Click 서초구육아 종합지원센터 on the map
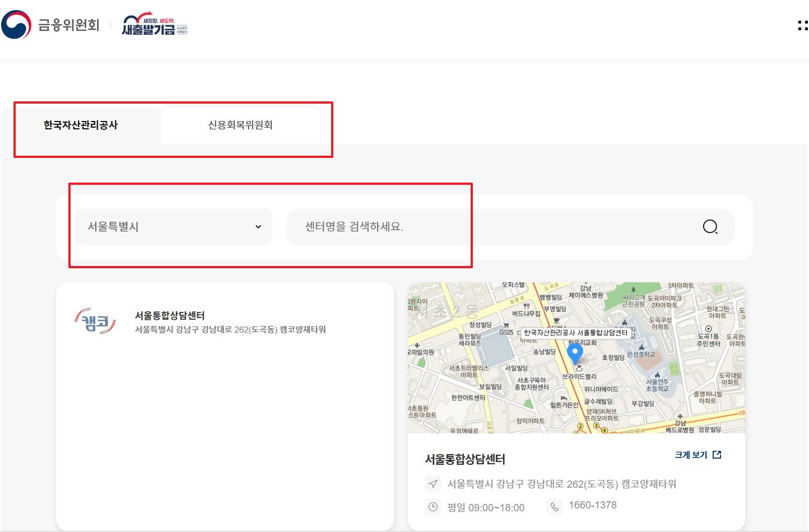The image size is (809, 532). point(532,384)
